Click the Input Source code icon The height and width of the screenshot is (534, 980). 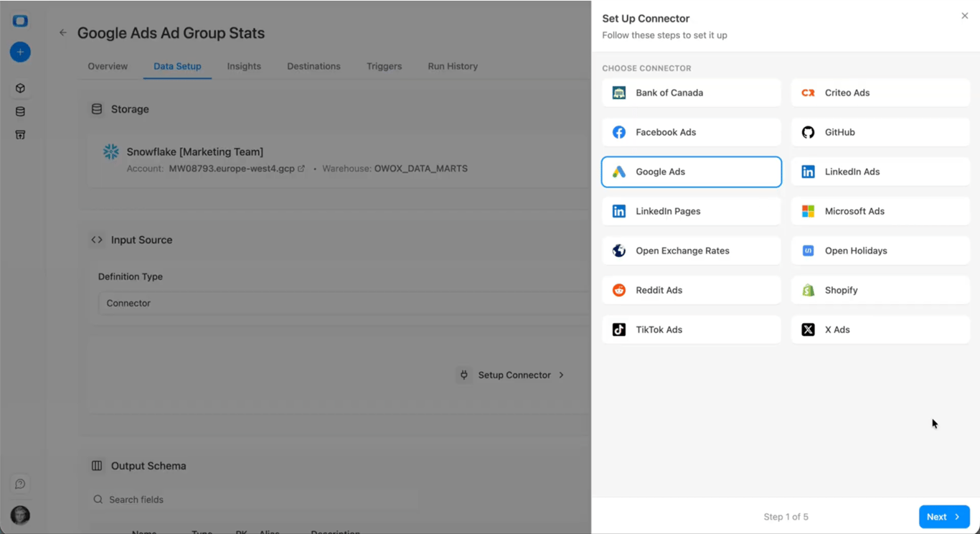[x=97, y=240]
